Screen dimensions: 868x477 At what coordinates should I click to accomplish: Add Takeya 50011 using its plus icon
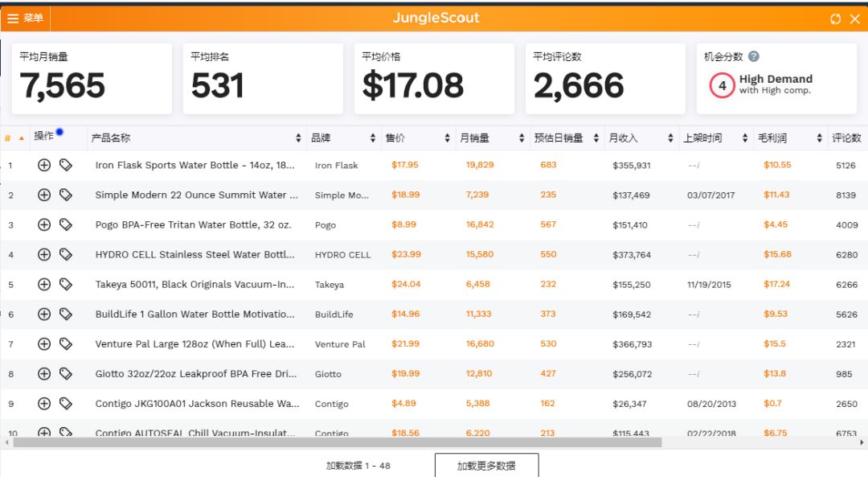(x=44, y=284)
